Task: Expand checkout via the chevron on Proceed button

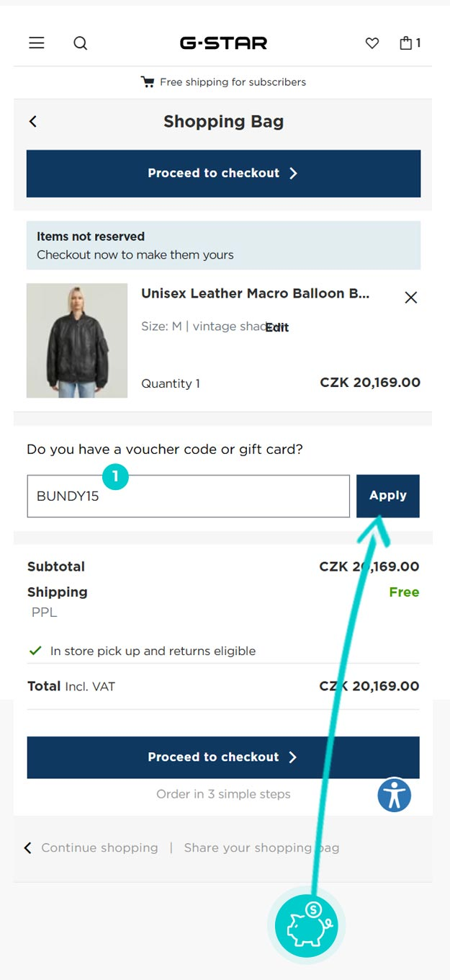Action: [293, 173]
